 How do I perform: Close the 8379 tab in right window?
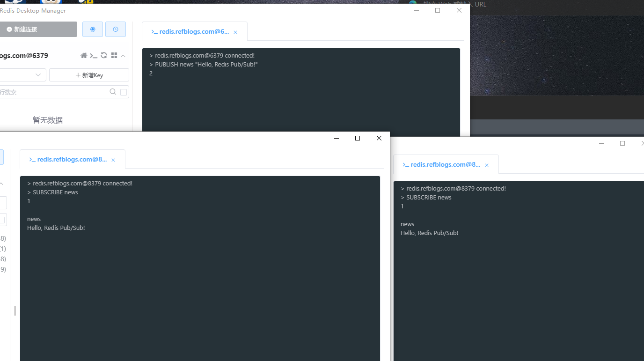click(x=487, y=165)
